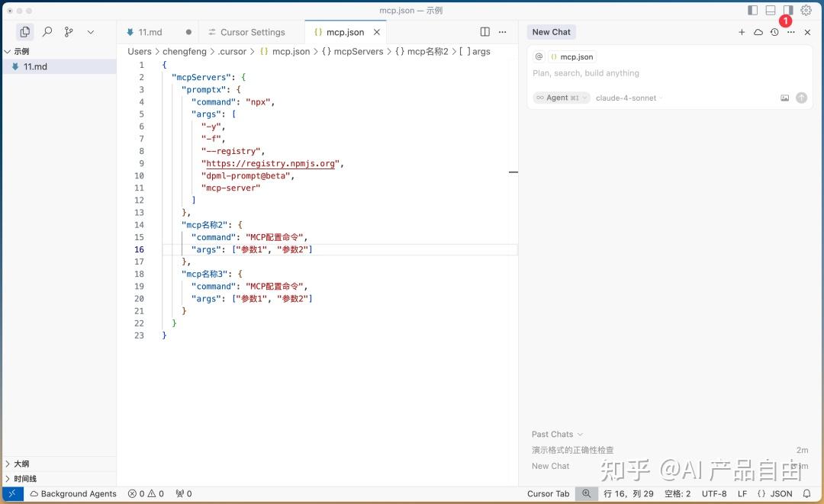
Task: Open chat history clock icon
Action: pyautogui.click(x=774, y=32)
